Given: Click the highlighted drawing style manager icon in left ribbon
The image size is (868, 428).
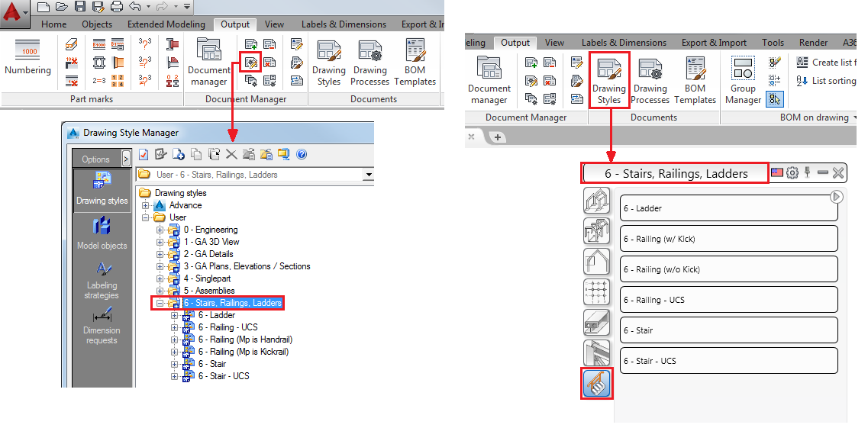Looking at the screenshot, I should [x=250, y=62].
